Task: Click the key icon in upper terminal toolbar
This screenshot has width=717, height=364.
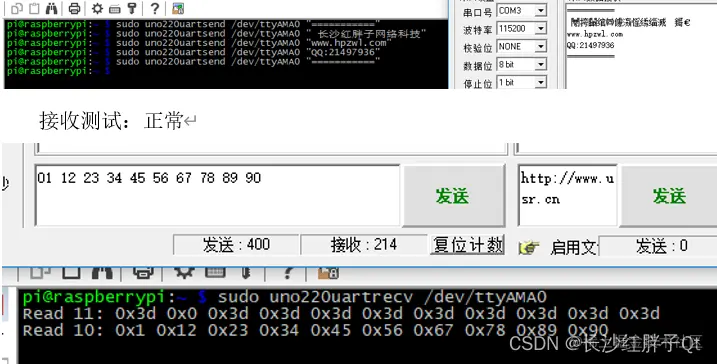Action: pyautogui.click(x=132, y=8)
